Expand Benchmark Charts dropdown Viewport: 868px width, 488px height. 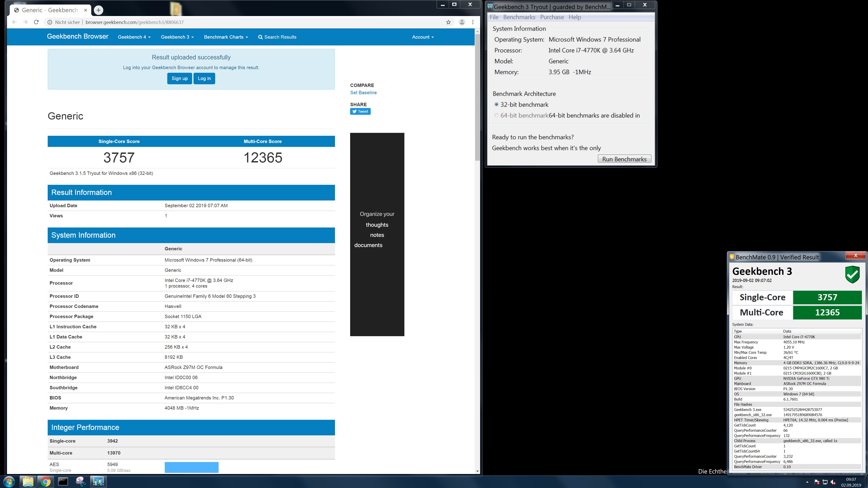(x=226, y=37)
